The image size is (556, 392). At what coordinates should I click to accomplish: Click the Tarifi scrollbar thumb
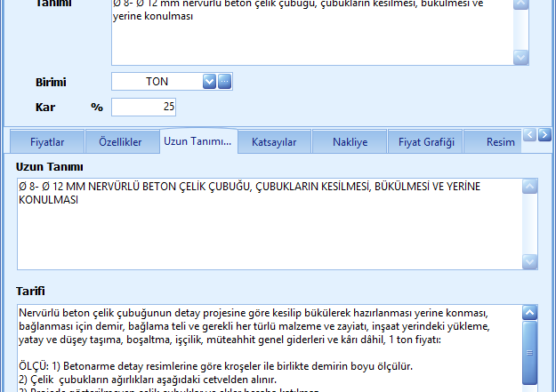point(529,353)
